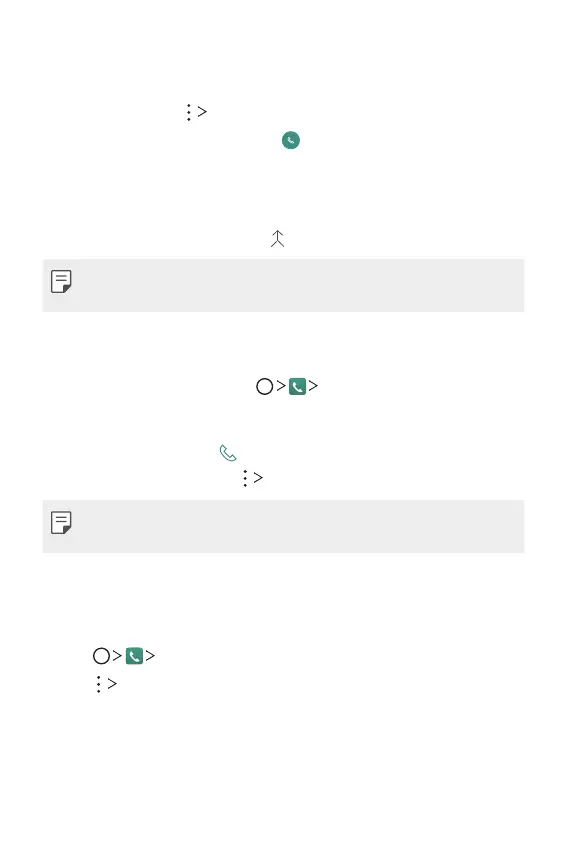Open the Phone app icon between the gray boxes

pos(298,387)
